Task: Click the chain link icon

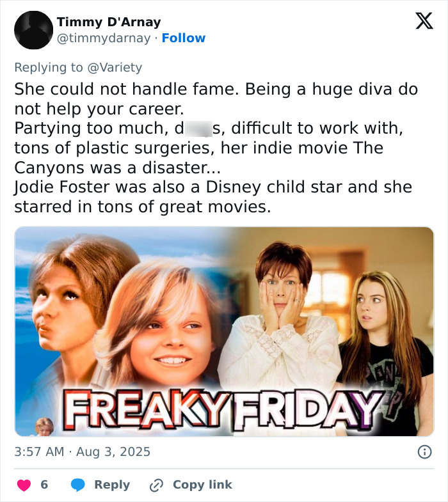Action: click(156, 485)
